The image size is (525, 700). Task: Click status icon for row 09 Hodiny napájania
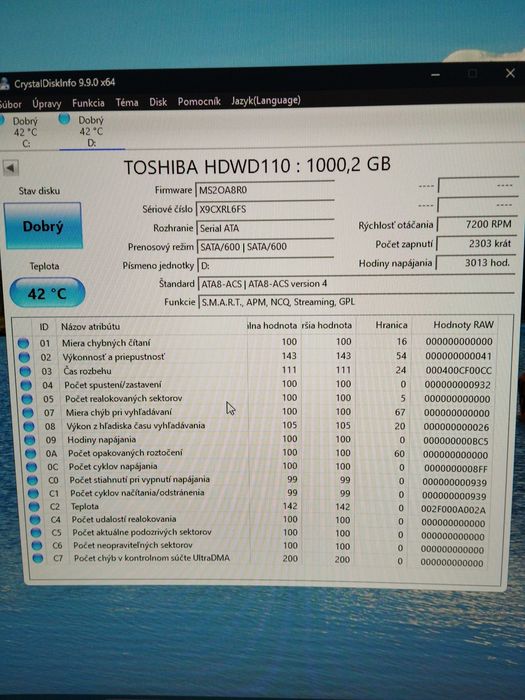point(29,440)
